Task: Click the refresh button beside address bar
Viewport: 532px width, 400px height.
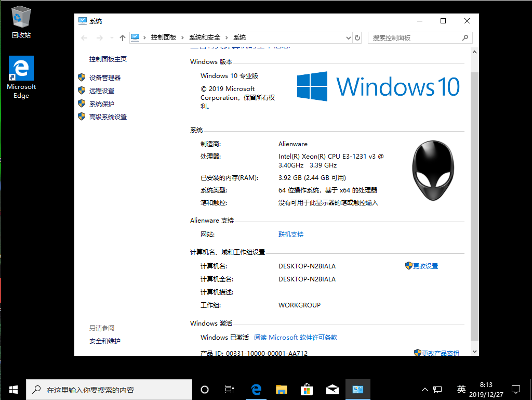Action: click(x=357, y=38)
